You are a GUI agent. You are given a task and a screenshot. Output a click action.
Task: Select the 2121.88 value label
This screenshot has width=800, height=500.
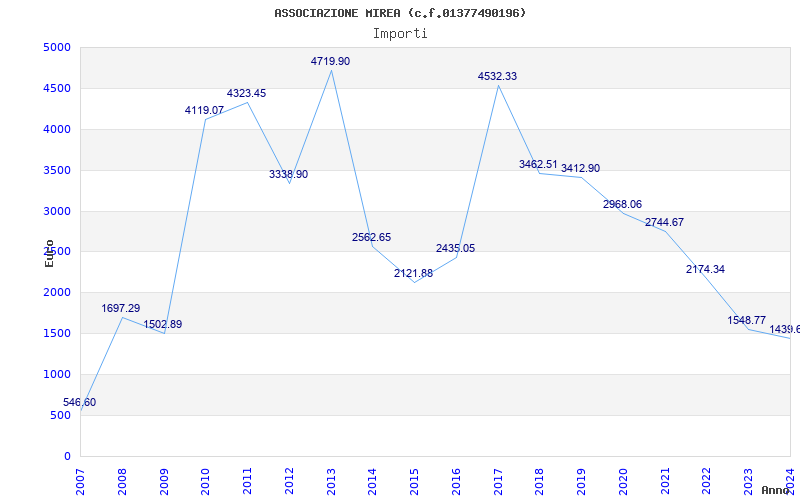pyautogui.click(x=413, y=273)
